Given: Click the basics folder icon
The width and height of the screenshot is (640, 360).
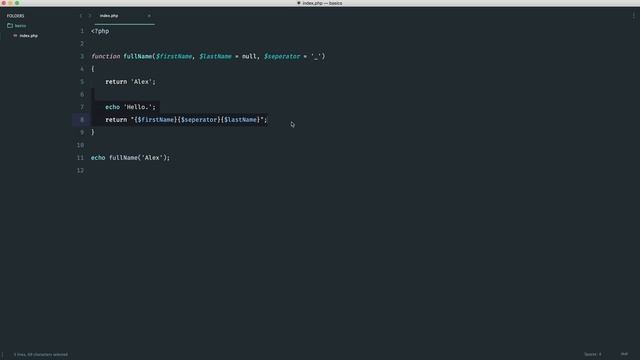Looking at the screenshot, I should click(x=10, y=25).
